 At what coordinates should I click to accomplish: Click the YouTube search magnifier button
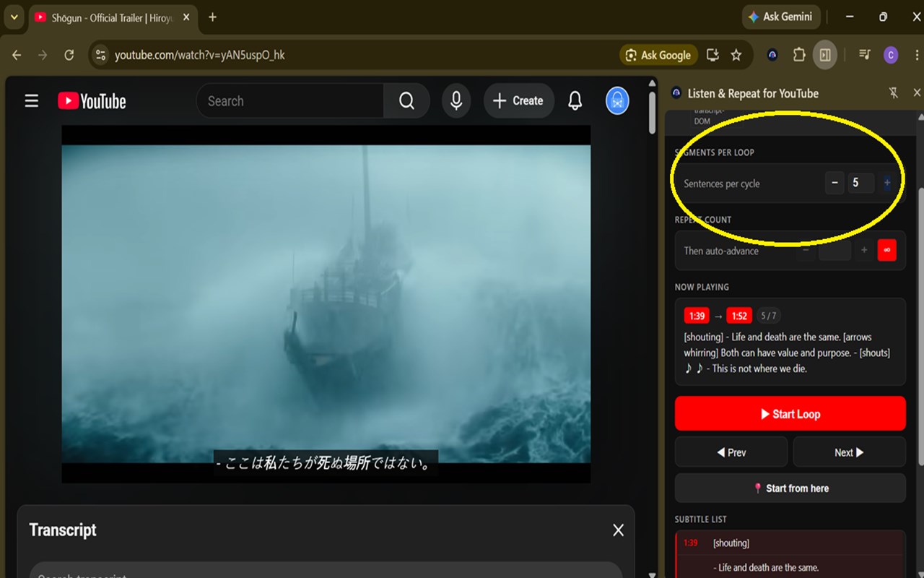[x=406, y=101]
